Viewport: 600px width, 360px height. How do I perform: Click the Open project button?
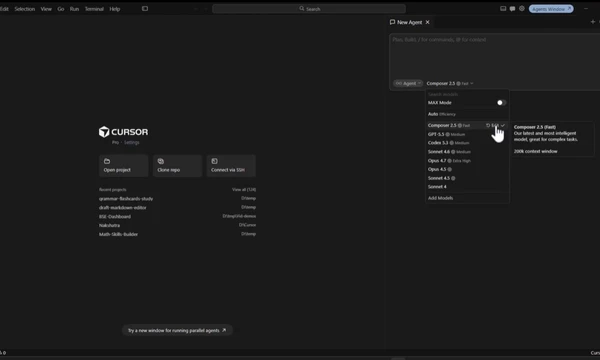tap(124, 166)
